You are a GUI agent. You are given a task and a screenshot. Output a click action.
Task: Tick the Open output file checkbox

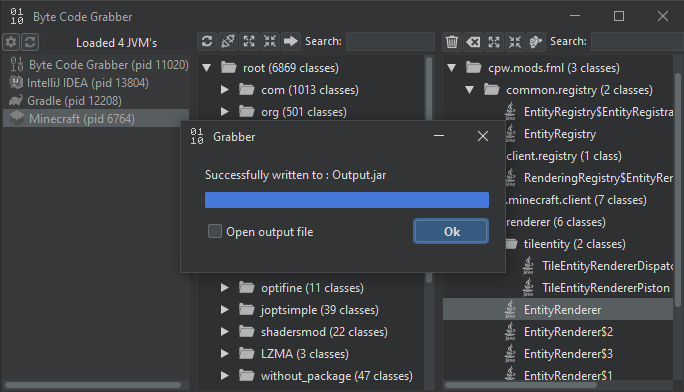pos(215,231)
